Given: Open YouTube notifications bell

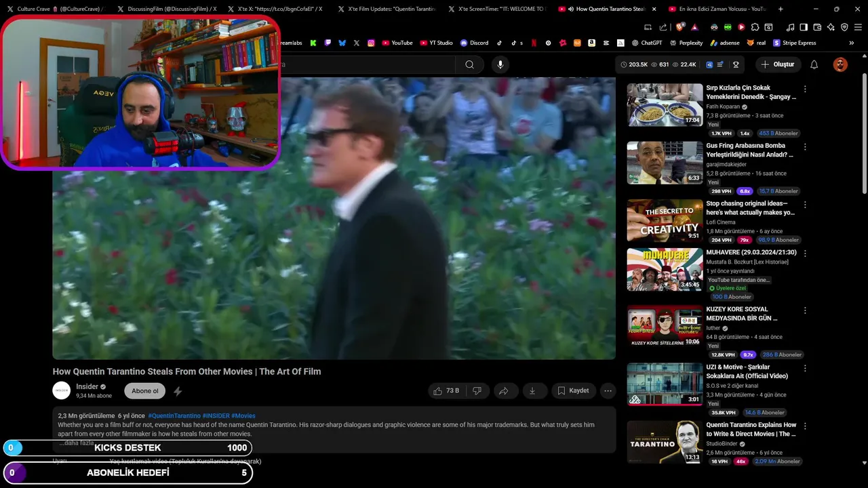Looking at the screenshot, I should coord(814,64).
